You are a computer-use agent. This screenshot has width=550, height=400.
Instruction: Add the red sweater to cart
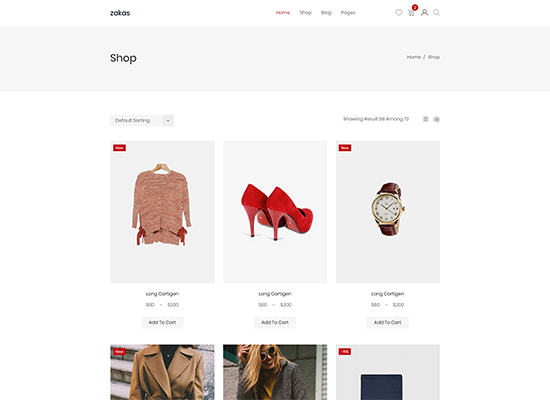pyautogui.click(x=162, y=322)
